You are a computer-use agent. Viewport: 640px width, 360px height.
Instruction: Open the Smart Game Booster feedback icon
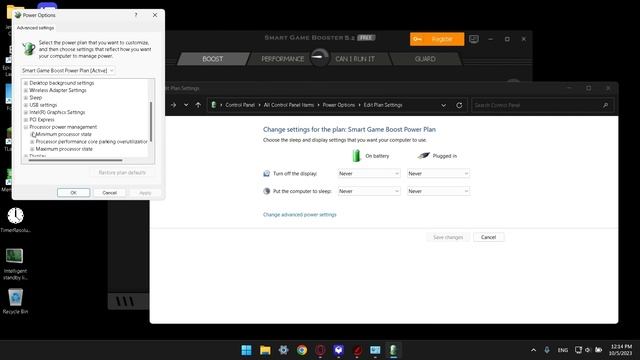473,39
